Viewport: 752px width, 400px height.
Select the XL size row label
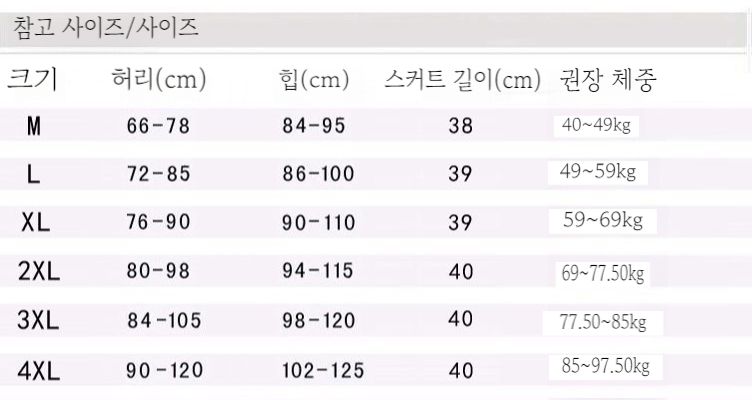(x=36, y=222)
